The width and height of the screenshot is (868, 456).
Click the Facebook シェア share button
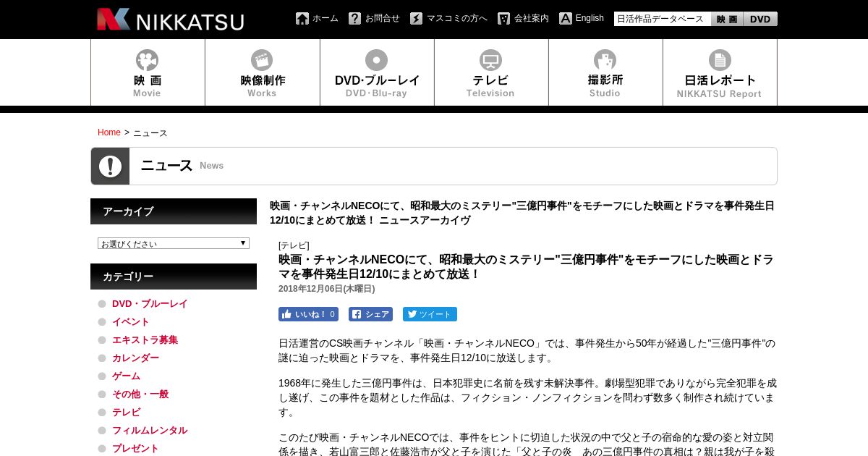click(x=370, y=314)
